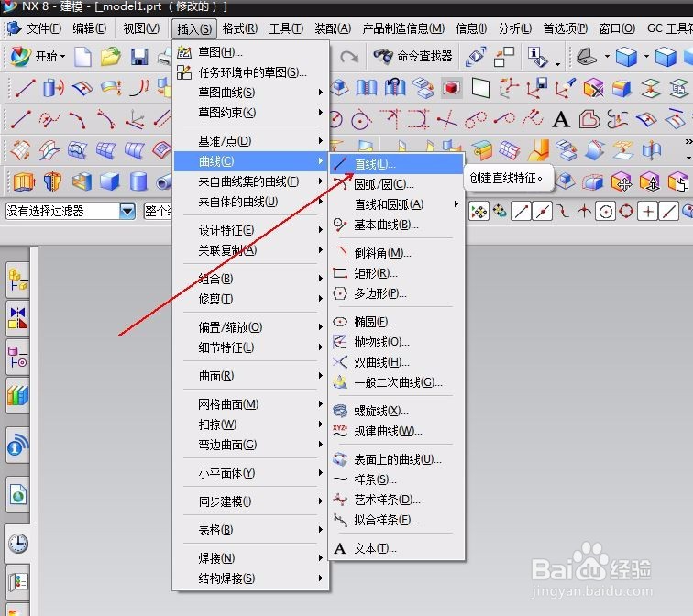Image resolution: width=693 pixels, height=616 pixels.
Task: Open the 视图(V) menu
Action: tap(141, 28)
